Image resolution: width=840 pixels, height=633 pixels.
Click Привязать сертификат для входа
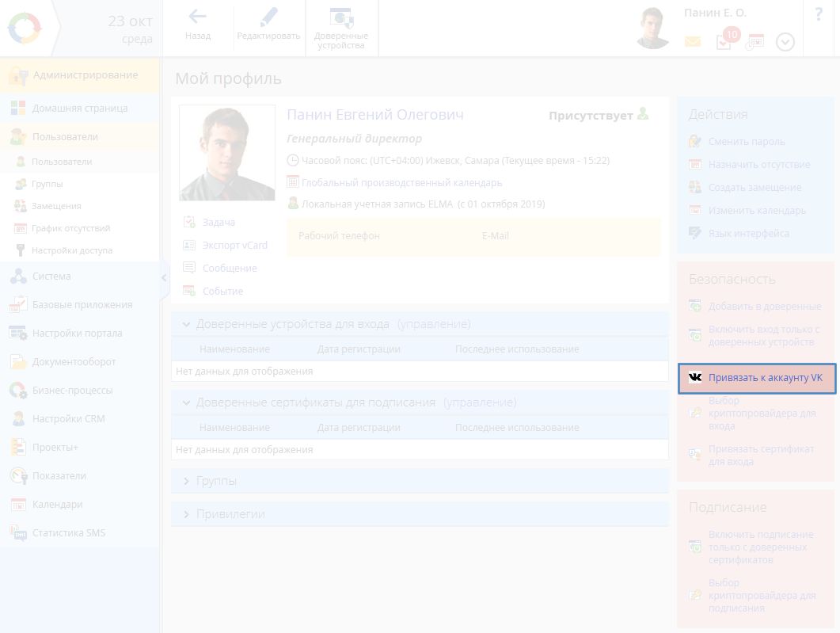pyautogui.click(x=762, y=456)
